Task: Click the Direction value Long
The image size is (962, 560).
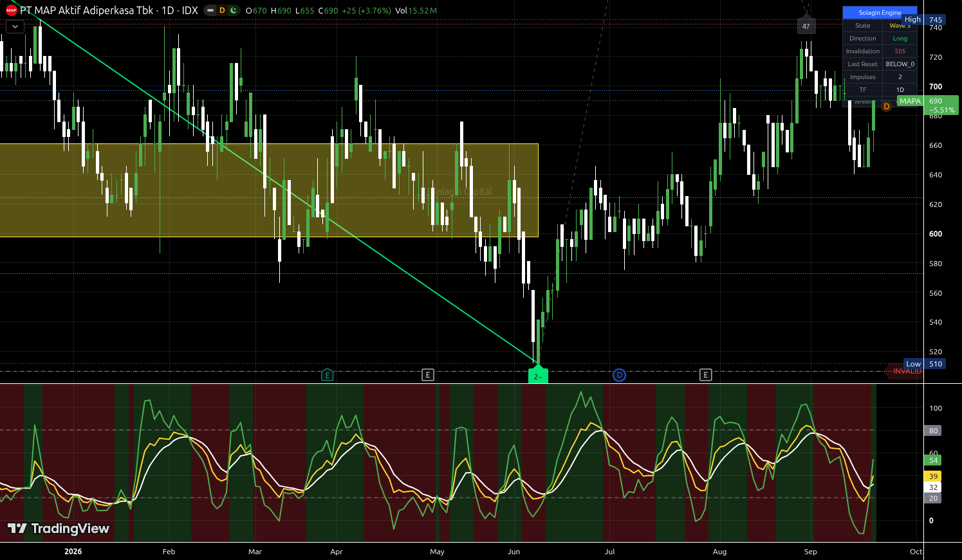Action: tap(900, 39)
